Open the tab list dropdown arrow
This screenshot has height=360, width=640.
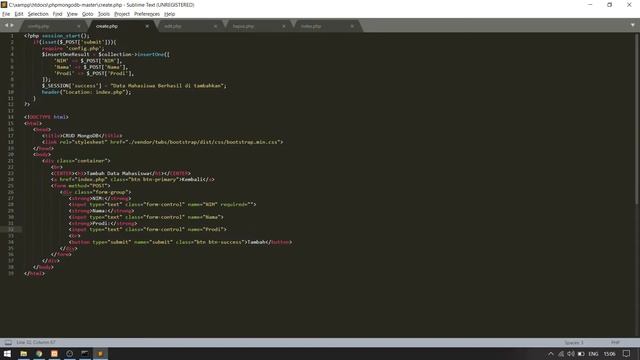(x=633, y=25)
